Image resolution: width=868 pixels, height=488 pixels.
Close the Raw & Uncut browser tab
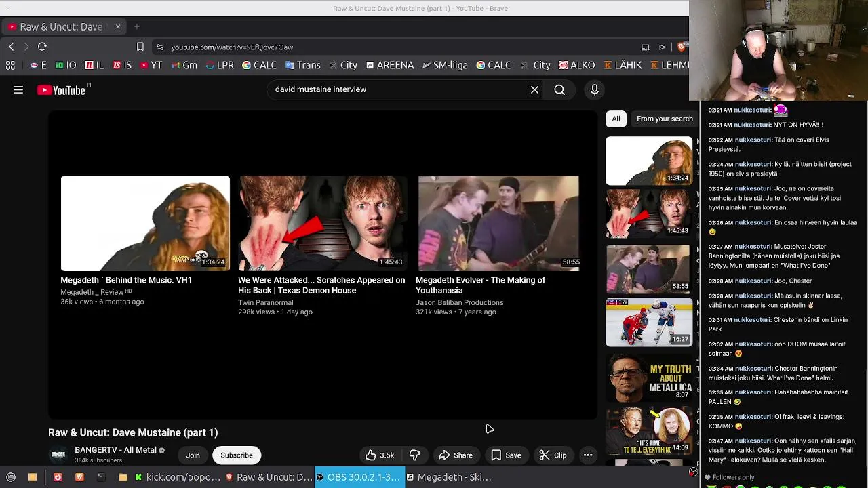pos(117,26)
